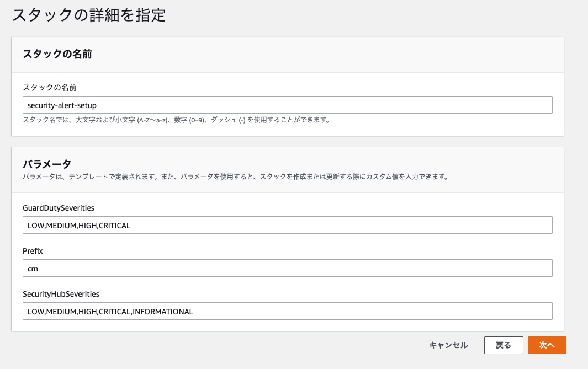Click the orange 次へ button
The image size is (588, 369).
[x=547, y=345]
